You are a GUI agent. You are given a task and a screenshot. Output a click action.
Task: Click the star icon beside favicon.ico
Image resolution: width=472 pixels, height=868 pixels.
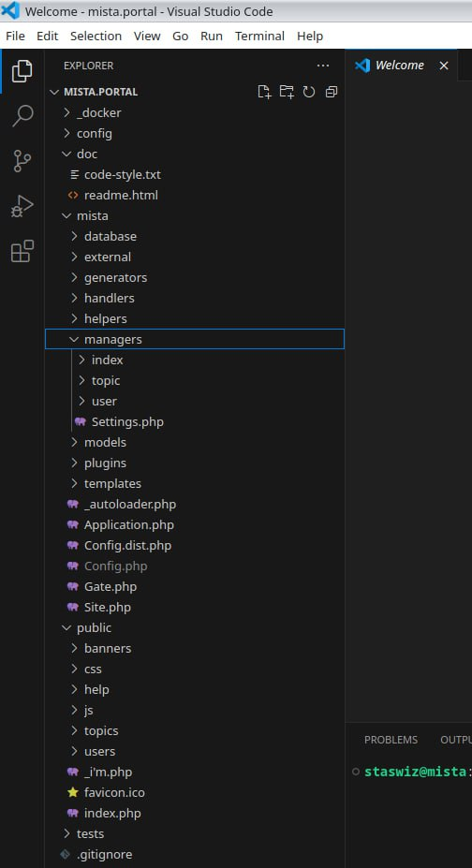(72, 793)
